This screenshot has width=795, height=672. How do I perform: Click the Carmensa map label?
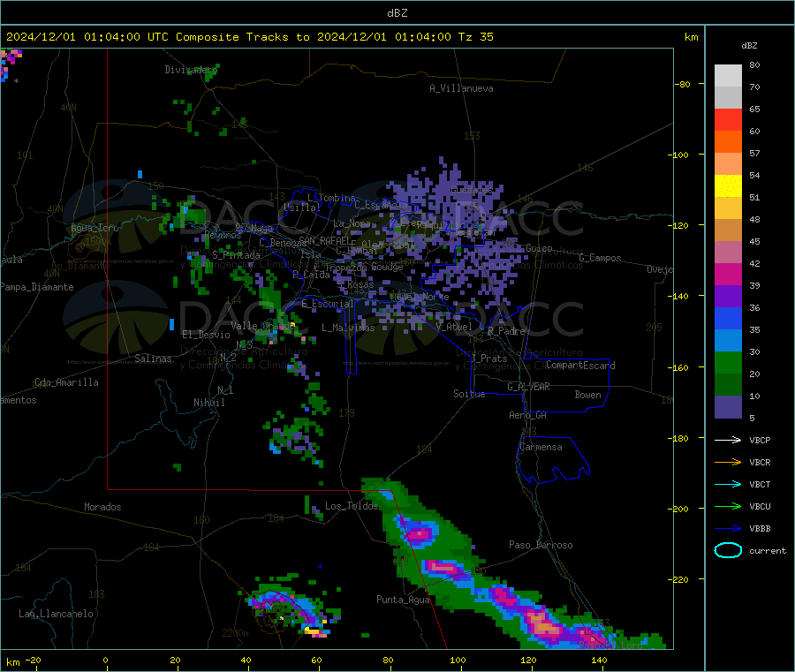(x=541, y=447)
